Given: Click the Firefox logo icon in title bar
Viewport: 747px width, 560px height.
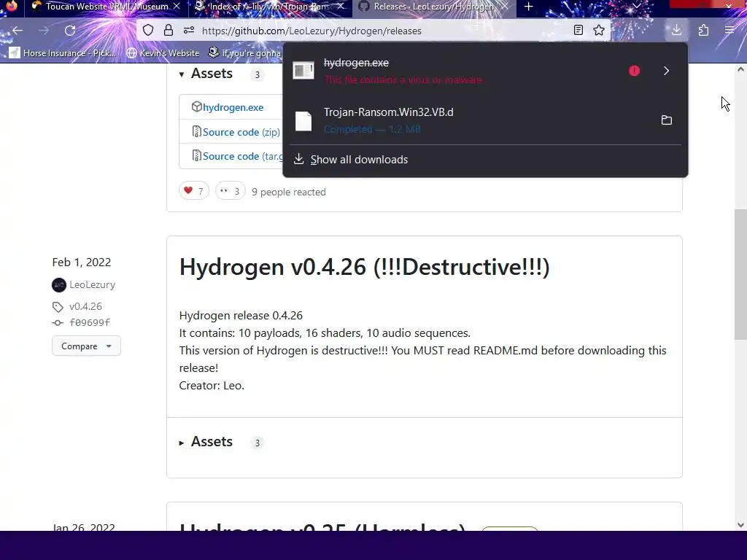Looking at the screenshot, I should tap(12, 6).
